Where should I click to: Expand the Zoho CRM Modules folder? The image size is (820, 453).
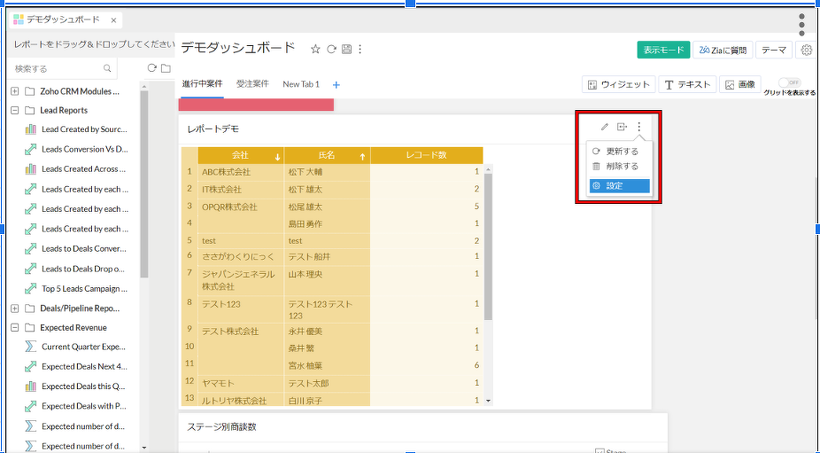click(x=15, y=91)
